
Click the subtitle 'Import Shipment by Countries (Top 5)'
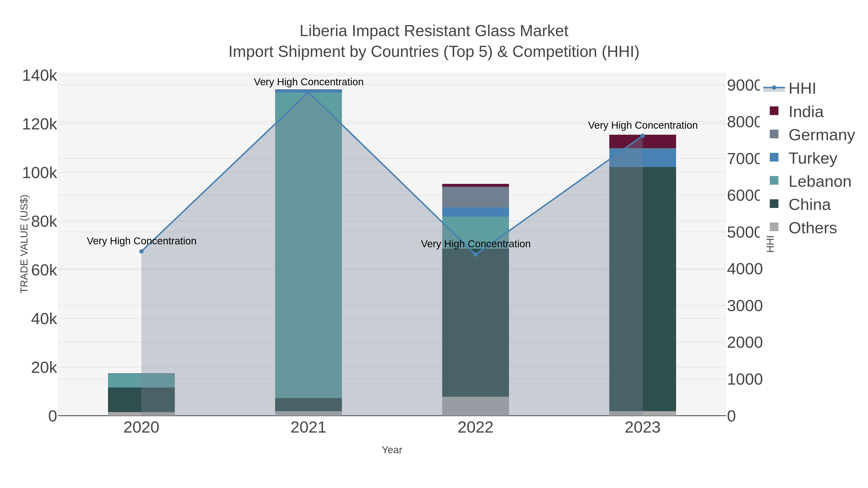[x=360, y=52]
